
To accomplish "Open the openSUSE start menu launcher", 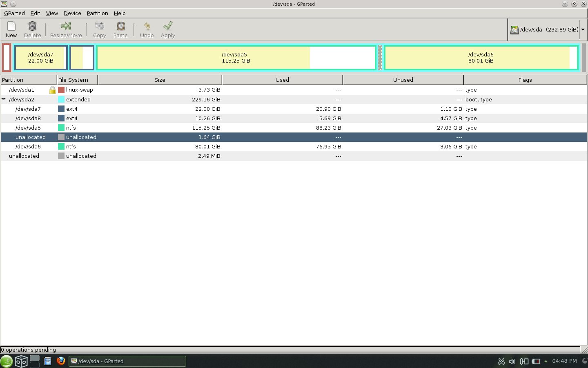I will (x=7, y=361).
